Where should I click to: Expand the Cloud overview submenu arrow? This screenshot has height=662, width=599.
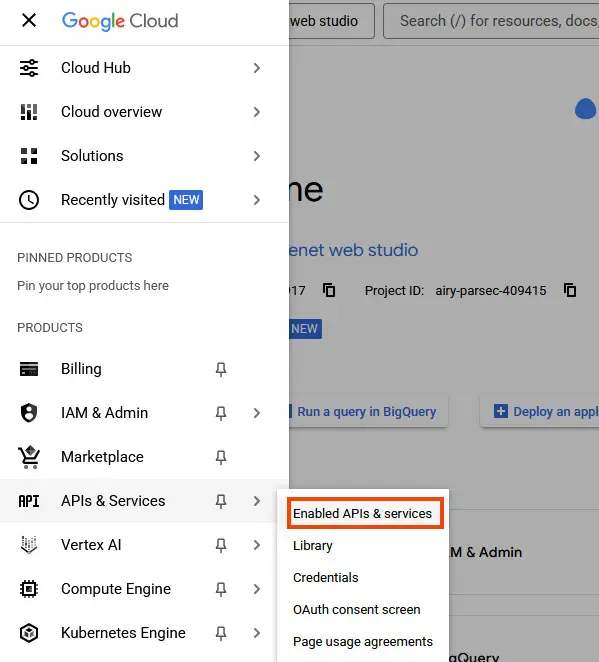point(257,112)
